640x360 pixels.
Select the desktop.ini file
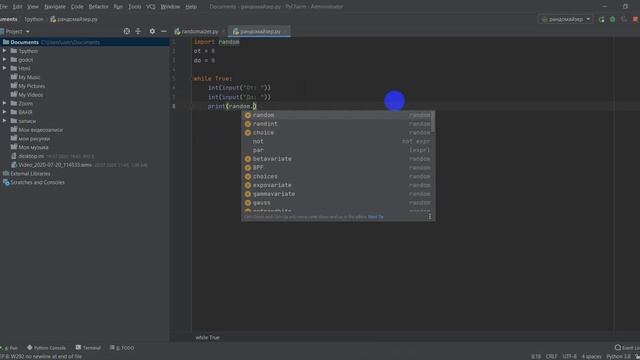pos(31,156)
